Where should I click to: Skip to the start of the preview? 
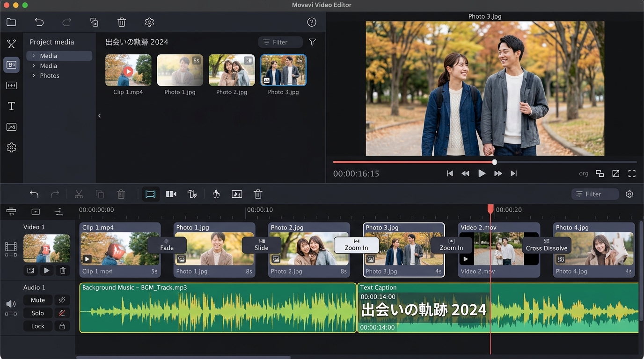450,173
